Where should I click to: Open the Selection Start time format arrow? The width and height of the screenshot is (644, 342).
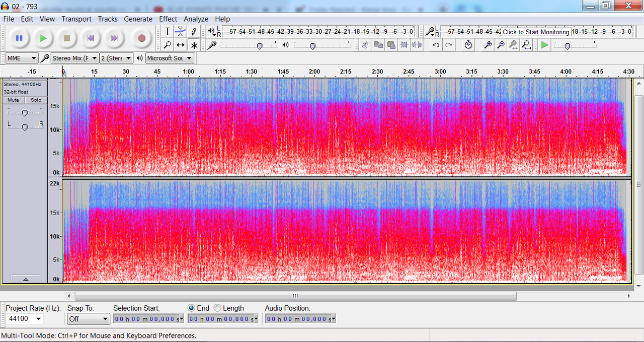181,319
